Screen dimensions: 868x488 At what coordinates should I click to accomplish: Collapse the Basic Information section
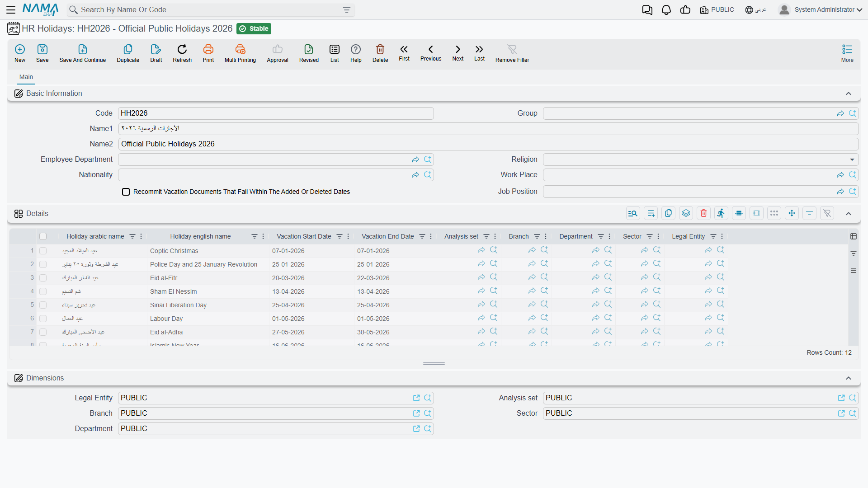coord(849,94)
